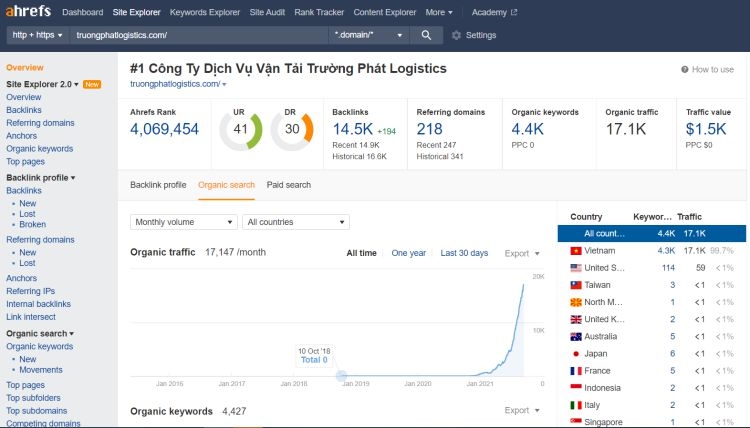Click Vietnam's 4.3K keywords value
This screenshot has width=750, height=428.
666,251
